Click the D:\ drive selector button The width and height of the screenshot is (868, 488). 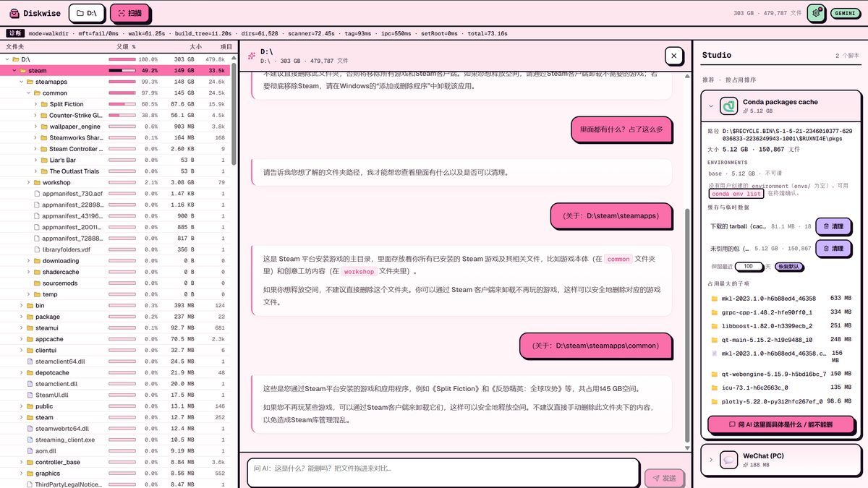[86, 13]
